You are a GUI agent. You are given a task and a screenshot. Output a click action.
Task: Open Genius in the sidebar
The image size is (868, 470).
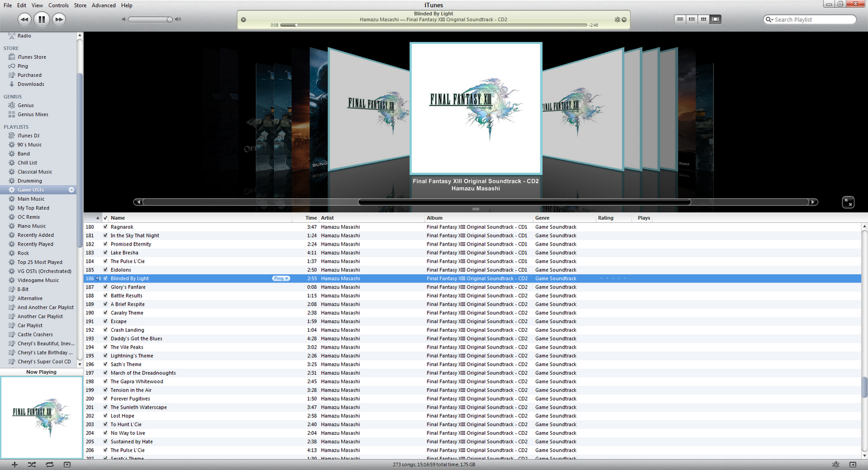(25, 105)
